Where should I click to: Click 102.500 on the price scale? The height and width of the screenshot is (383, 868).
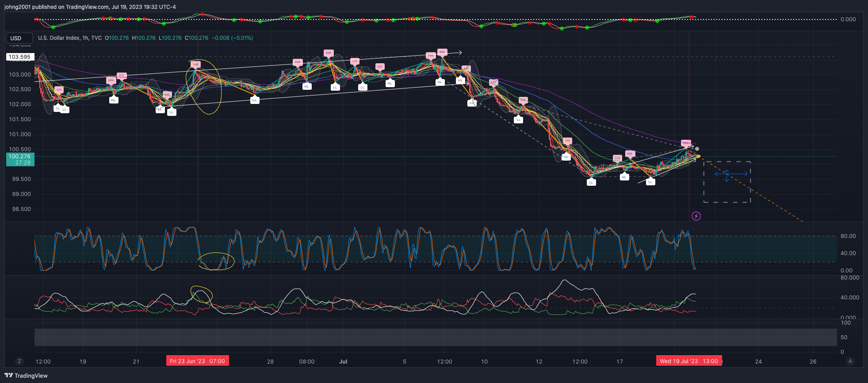pos(20,89)
